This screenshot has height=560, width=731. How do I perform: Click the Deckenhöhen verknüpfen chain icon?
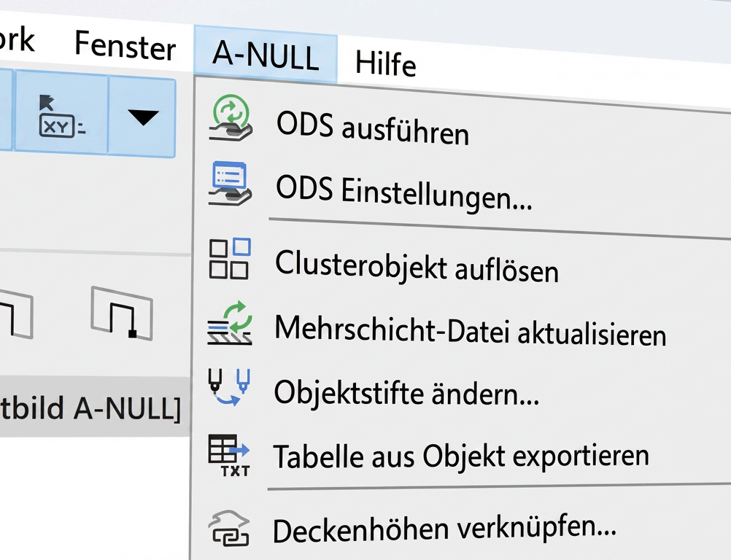[229, 526]
